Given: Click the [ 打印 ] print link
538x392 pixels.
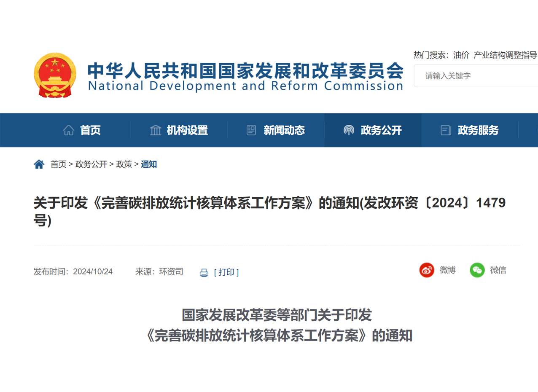Looking at the screenshot, I should pyautogui.click(x=226, y=272).
